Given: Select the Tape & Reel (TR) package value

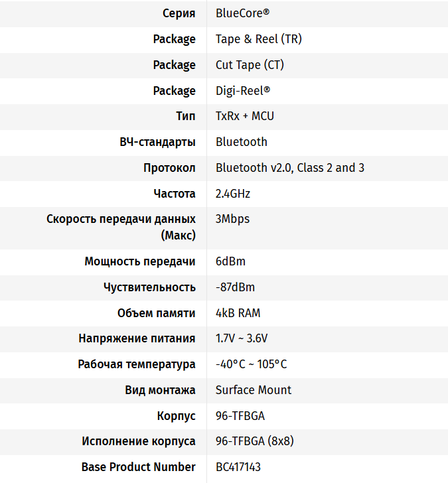Looking at the screenshot, I should pos(258,39).
